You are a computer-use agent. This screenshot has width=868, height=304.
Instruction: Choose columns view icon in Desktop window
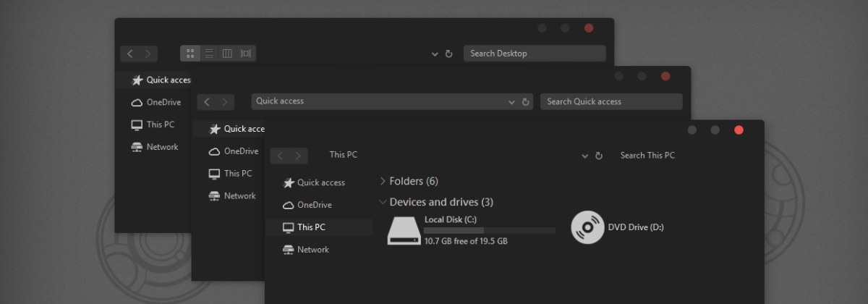(227, 54)
